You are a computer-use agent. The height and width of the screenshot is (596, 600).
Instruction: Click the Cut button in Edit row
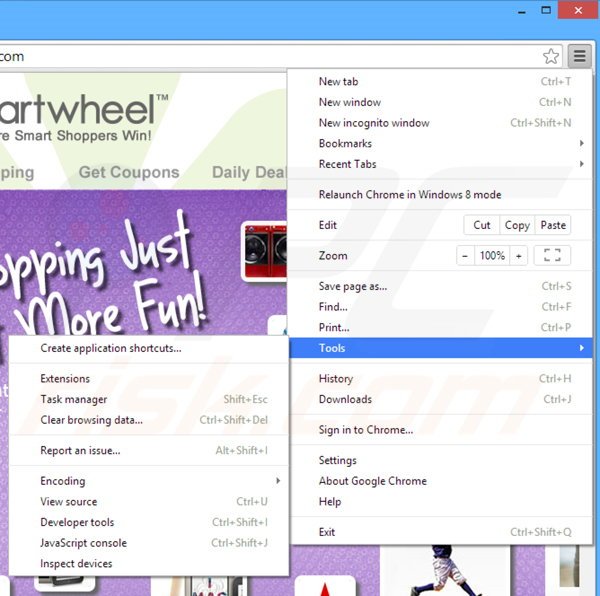point(481,225)
